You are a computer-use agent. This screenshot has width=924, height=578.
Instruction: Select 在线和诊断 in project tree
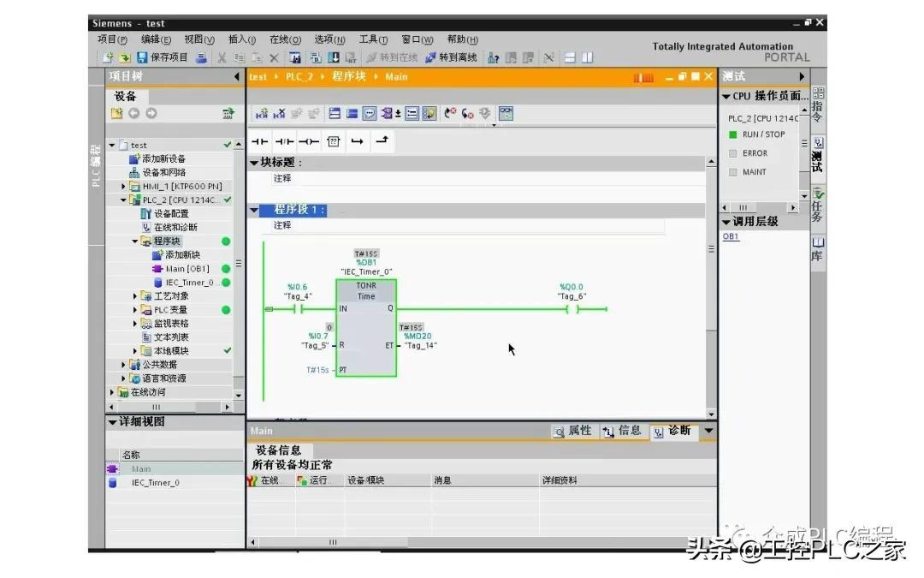click(x=175, y=227)
